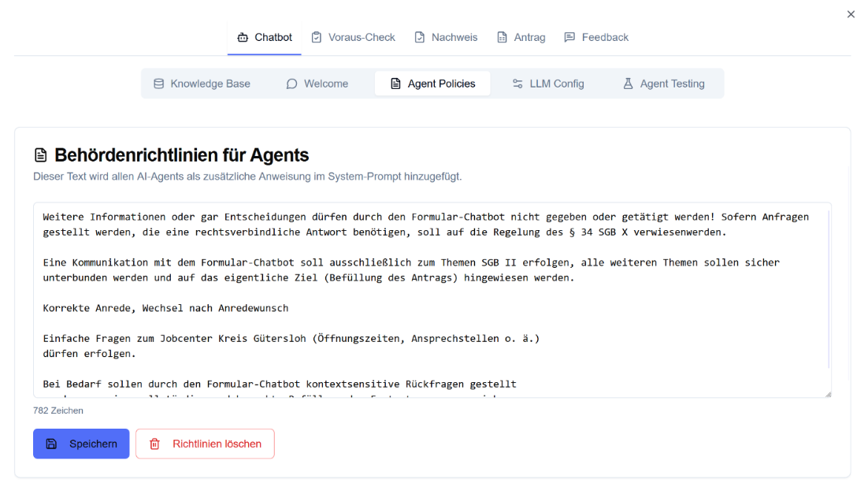Click the Richtlinien löschen button
Screen dimensions: 868x498
(205, 444)
